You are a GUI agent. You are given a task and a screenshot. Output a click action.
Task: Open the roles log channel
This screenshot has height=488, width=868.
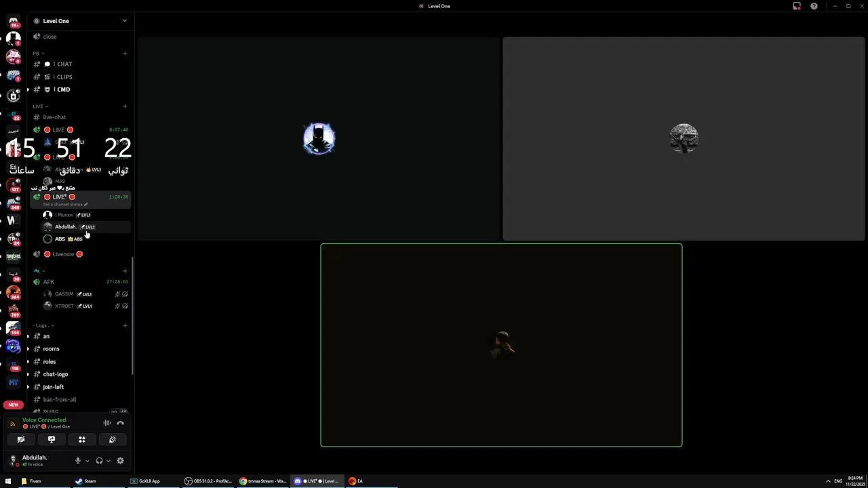click(x=81, y=362)
